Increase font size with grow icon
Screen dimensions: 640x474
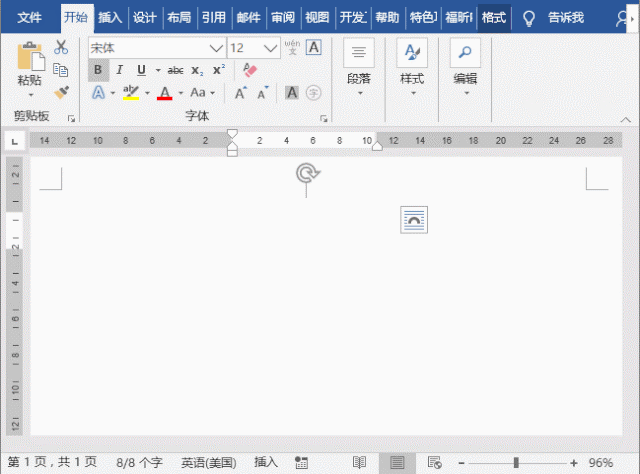pos(241,93)
